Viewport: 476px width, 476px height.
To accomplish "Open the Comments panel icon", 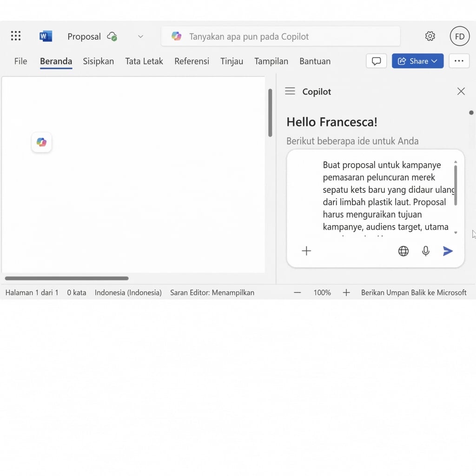I will point(376,61).
